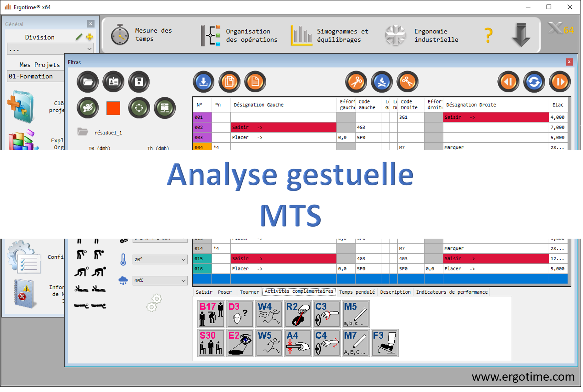This screenshot has height=392, width=583.
Task: Open the Division dropdown
Action: (x=50, y=49)
